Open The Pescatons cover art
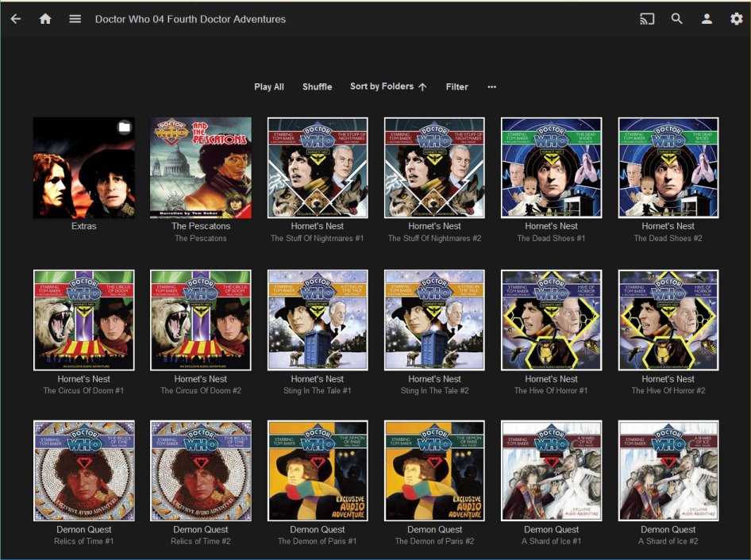The height and width of the screenshot is (560, 751). 201,168
